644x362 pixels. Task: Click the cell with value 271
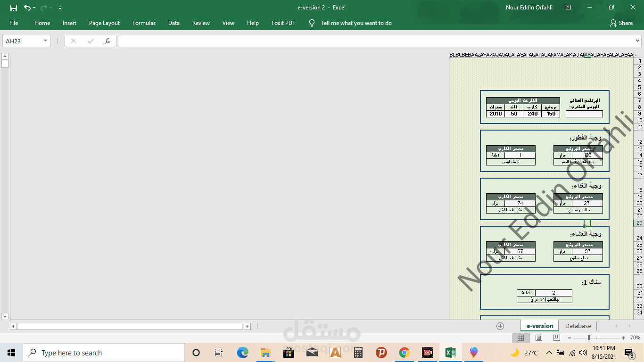point(587,203)
